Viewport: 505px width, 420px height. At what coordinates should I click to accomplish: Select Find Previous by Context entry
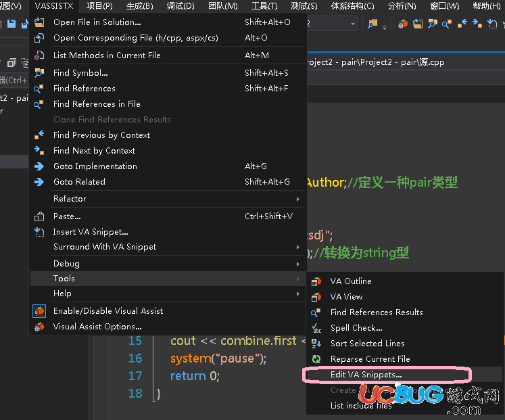[x=168, y=135]
